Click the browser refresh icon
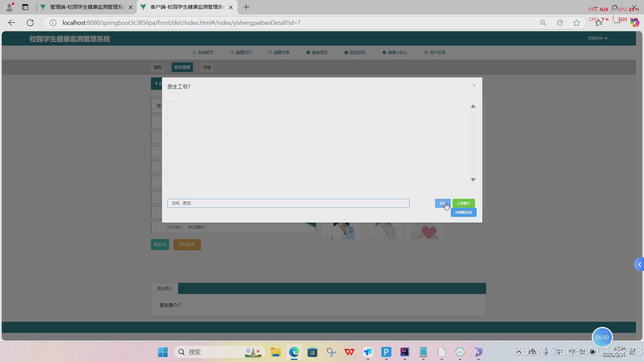 tap(30, 23)
